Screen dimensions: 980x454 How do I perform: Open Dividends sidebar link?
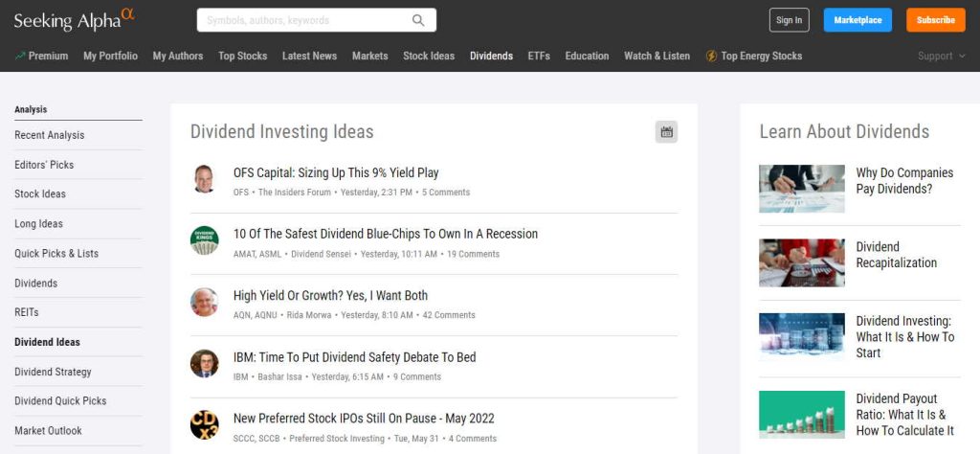(35, 284)
